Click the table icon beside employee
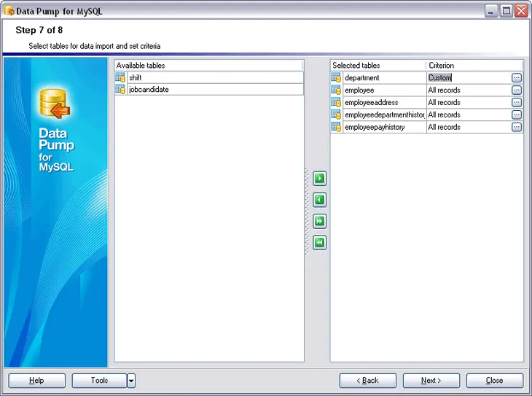The image size is (532, 396). 336,90
